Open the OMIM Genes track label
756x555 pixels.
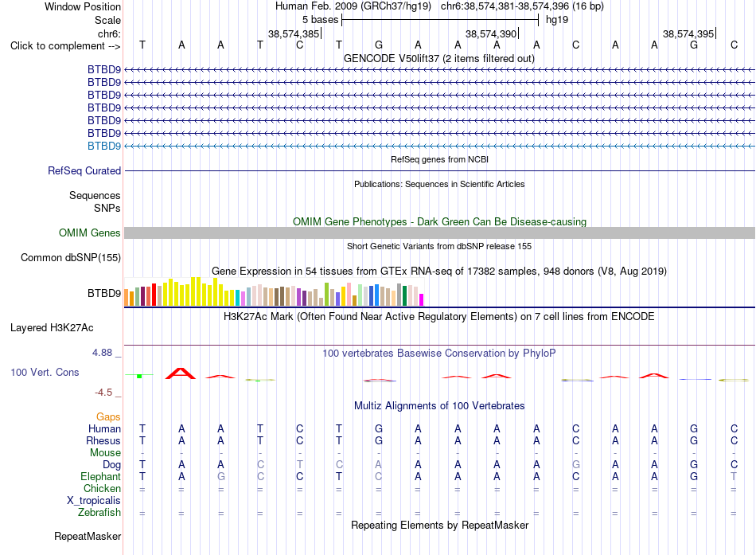pos(90,233)
